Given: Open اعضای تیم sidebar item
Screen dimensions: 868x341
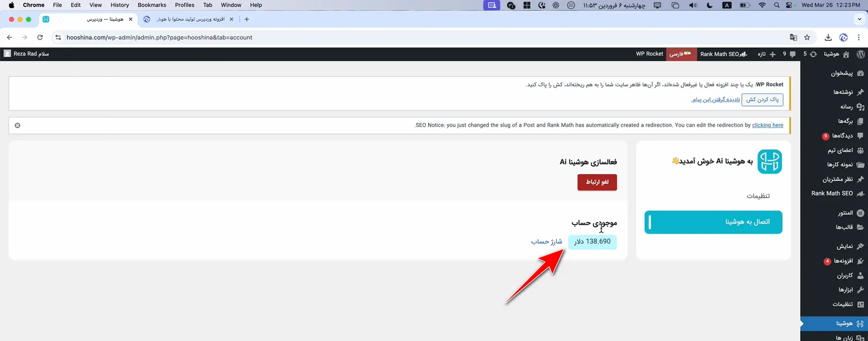Looking at the screenshot, I should point(845,150).
